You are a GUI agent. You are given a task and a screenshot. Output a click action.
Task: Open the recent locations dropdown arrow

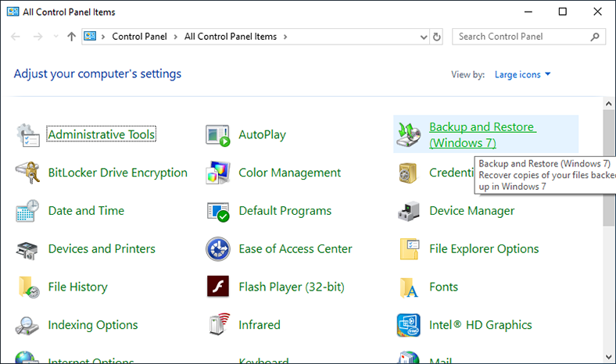coord(56,37)
